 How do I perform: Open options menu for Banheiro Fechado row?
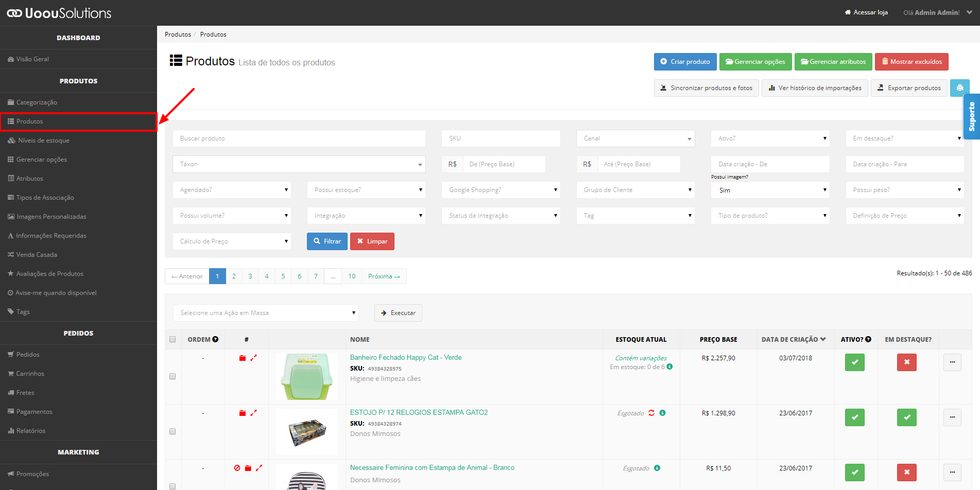952,362
